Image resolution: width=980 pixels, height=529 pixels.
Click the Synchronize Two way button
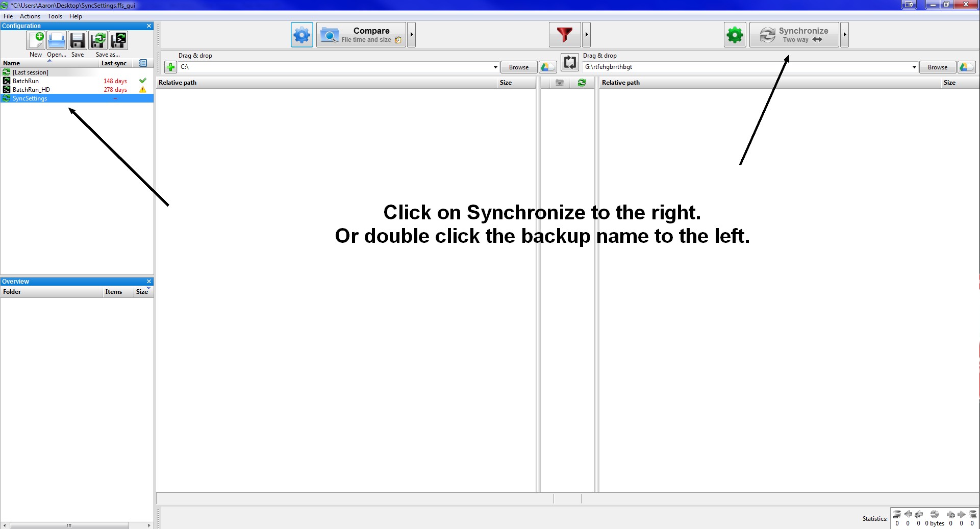pos(794,35)
